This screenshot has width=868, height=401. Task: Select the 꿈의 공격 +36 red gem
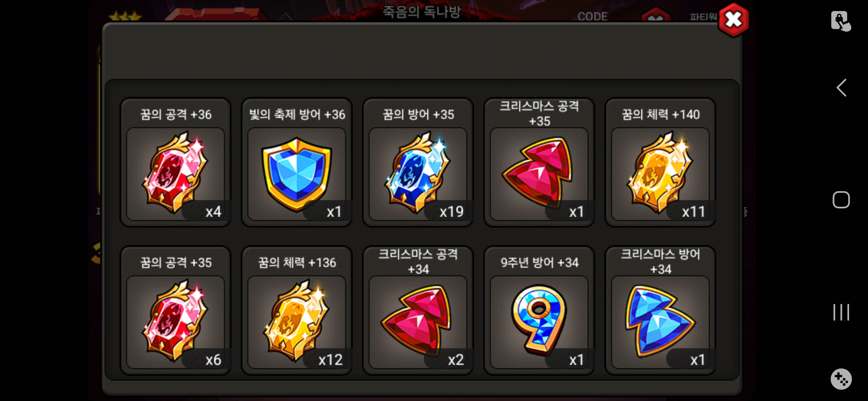coord(175,173)
